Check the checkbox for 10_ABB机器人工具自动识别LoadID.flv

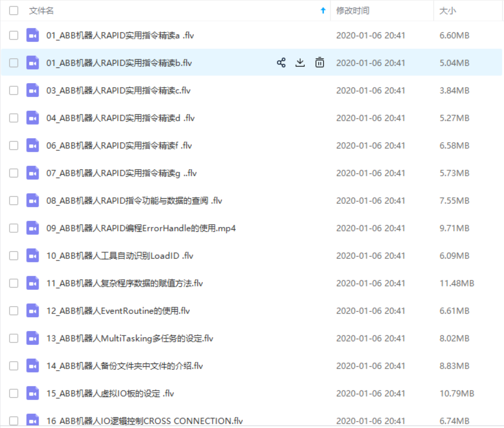(x=13, y=255)
